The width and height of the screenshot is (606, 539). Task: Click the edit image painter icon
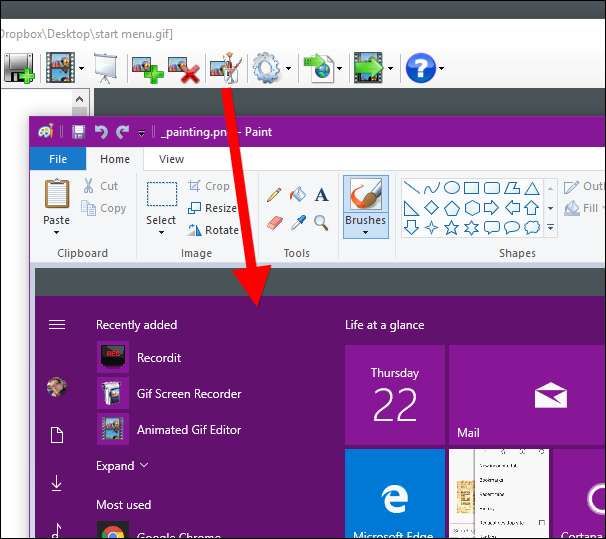(228, 68)
